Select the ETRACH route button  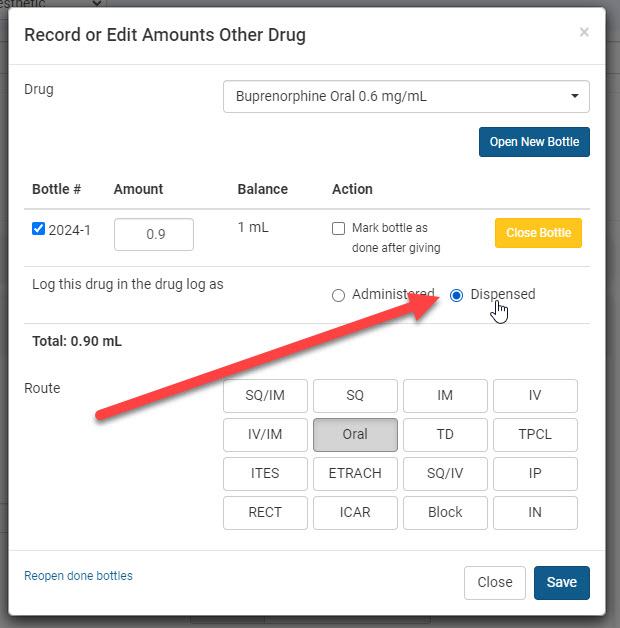click(x=355, y=474)
